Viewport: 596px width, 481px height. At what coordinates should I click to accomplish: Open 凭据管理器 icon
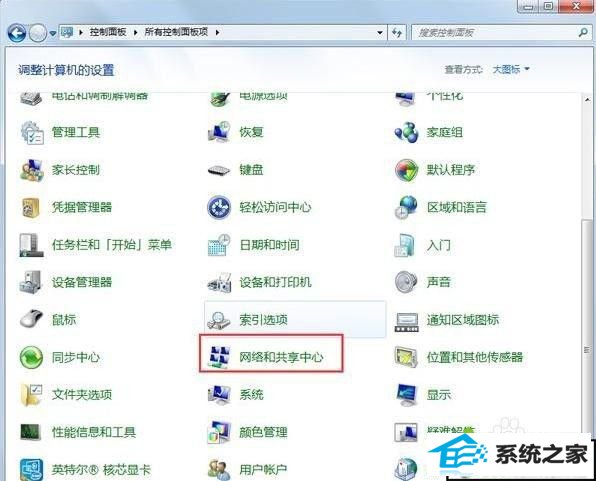[31, 207]
